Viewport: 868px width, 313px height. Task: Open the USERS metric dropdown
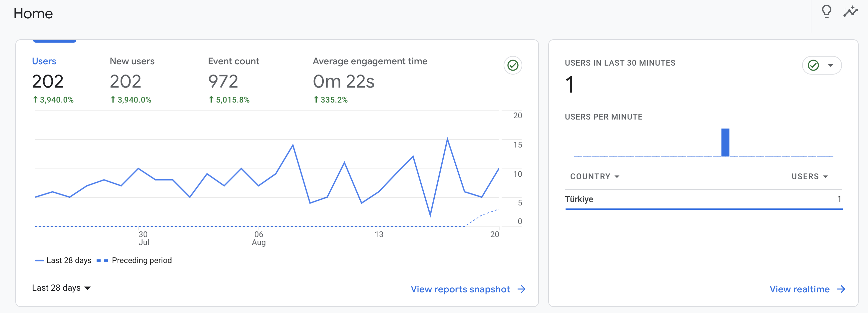pyautogui.click(x=809, y=176)
